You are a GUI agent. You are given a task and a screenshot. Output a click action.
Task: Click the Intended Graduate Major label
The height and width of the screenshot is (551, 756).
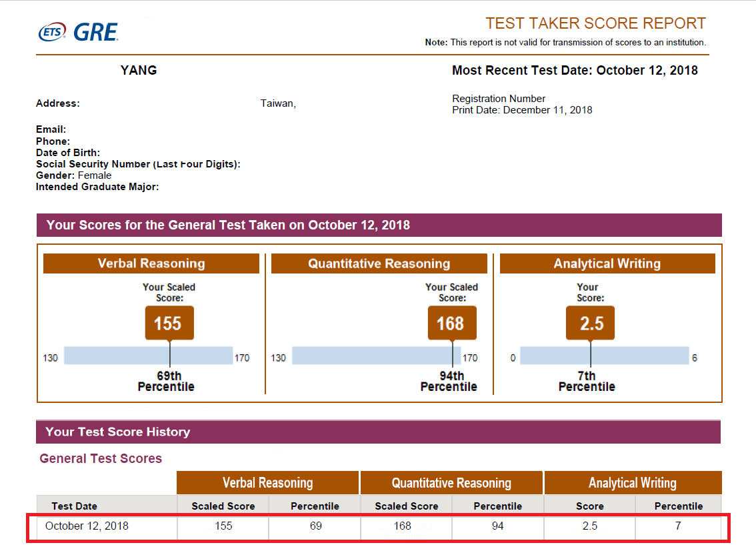pos(97,187)
